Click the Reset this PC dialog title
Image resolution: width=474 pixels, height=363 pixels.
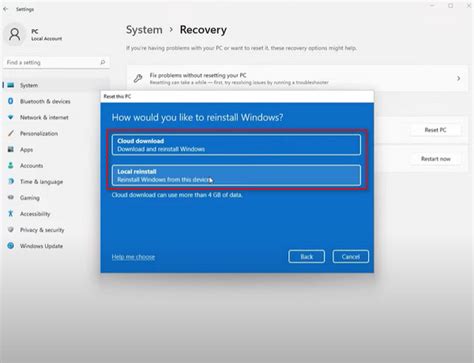click(x=117, y=96)
